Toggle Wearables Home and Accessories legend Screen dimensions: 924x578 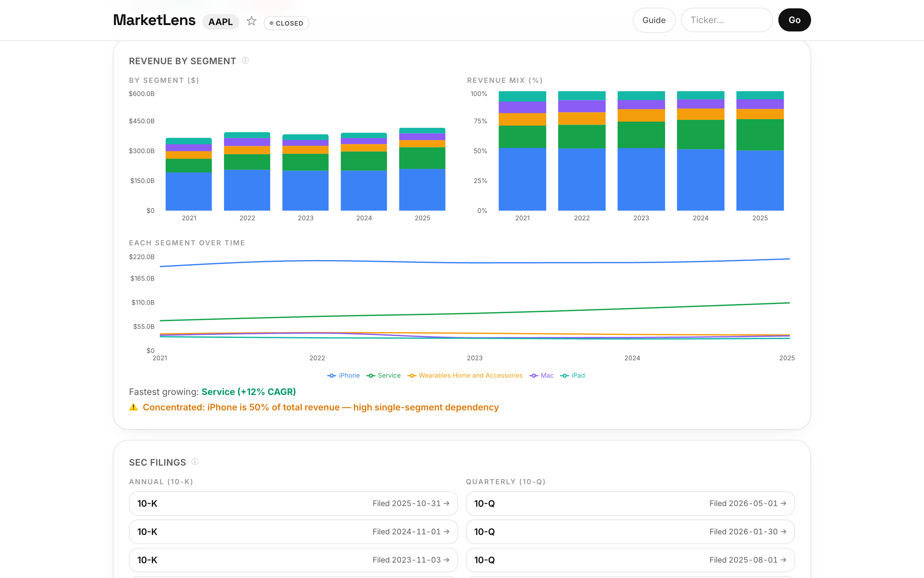[465, 376]
